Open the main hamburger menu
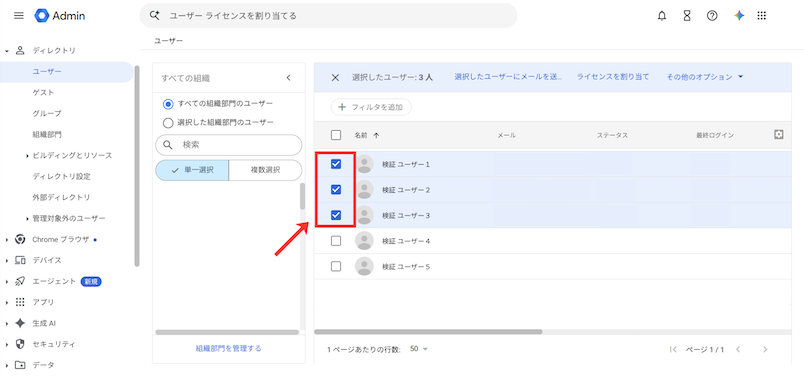This screenshot has height=380, width=804. point(18,16)
